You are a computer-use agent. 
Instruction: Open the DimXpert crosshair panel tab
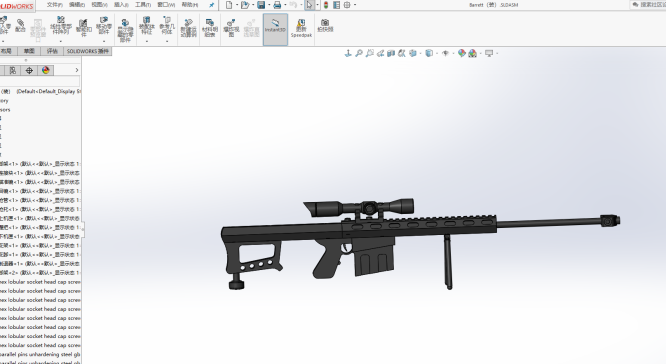[x=29, y=70]
